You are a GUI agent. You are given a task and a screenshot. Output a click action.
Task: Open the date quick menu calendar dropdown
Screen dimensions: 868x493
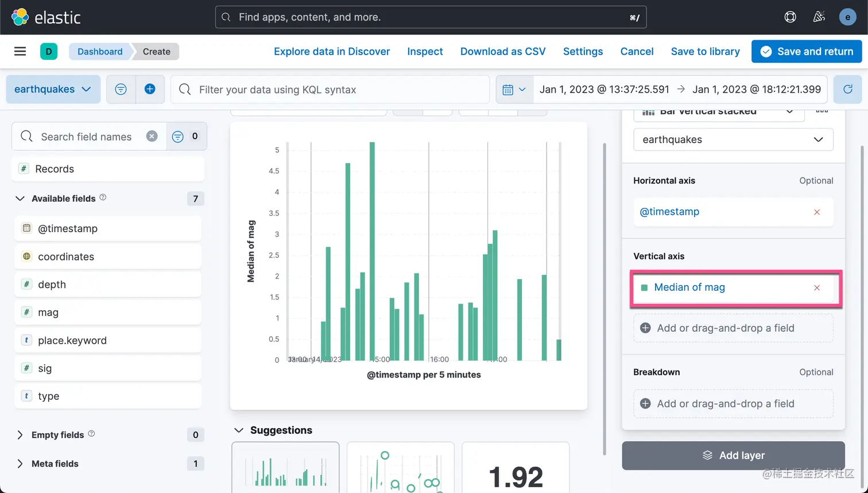pos(514,89)
